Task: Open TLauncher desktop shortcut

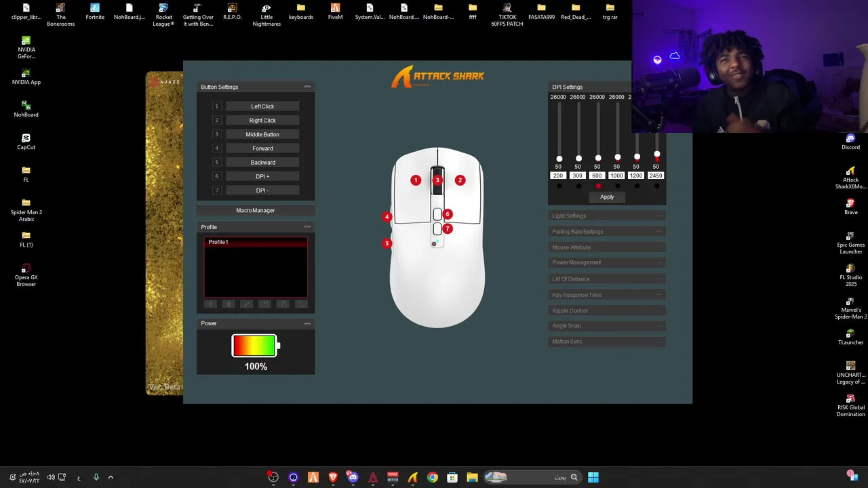Action: click(850, 337)
